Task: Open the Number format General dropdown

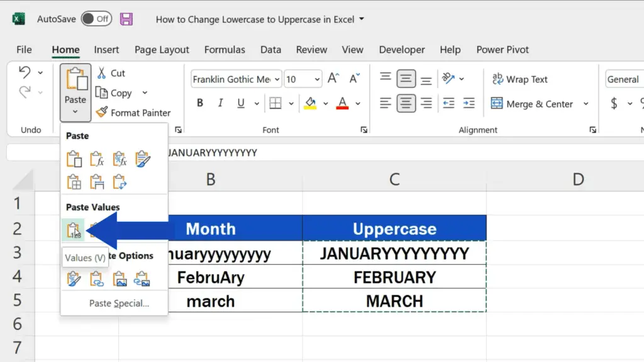Action: coord(625,79)
